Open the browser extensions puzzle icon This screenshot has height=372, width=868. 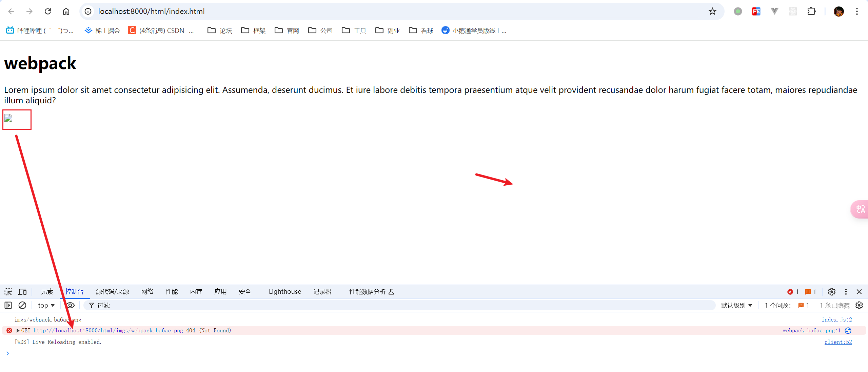(811, 12)
